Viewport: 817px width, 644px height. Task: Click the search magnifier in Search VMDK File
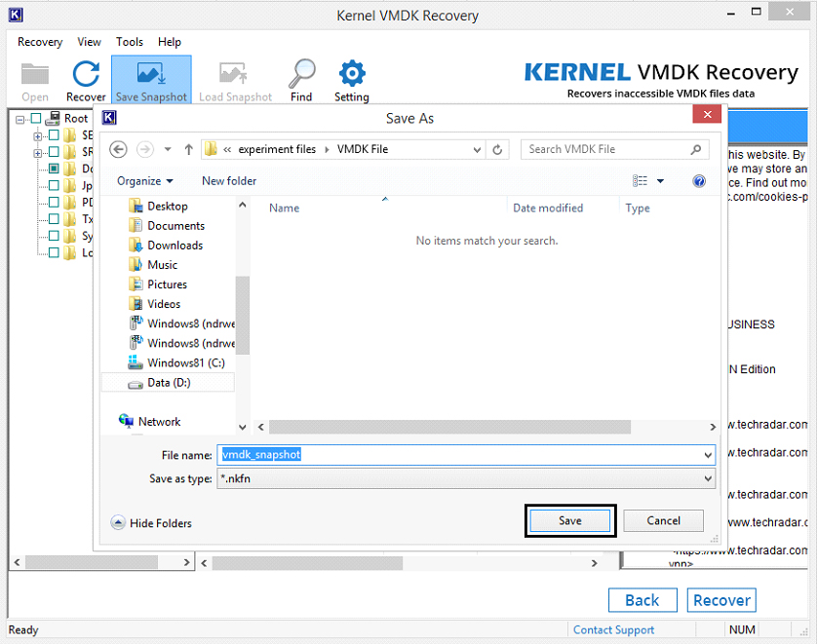point(695,149)
